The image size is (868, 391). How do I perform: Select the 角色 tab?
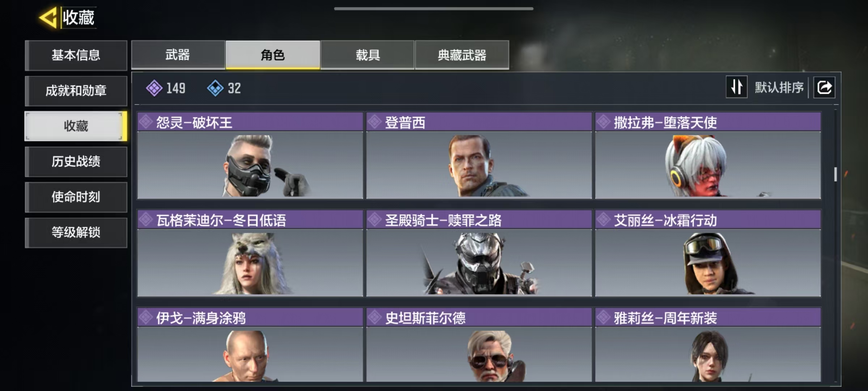(273, 55)
